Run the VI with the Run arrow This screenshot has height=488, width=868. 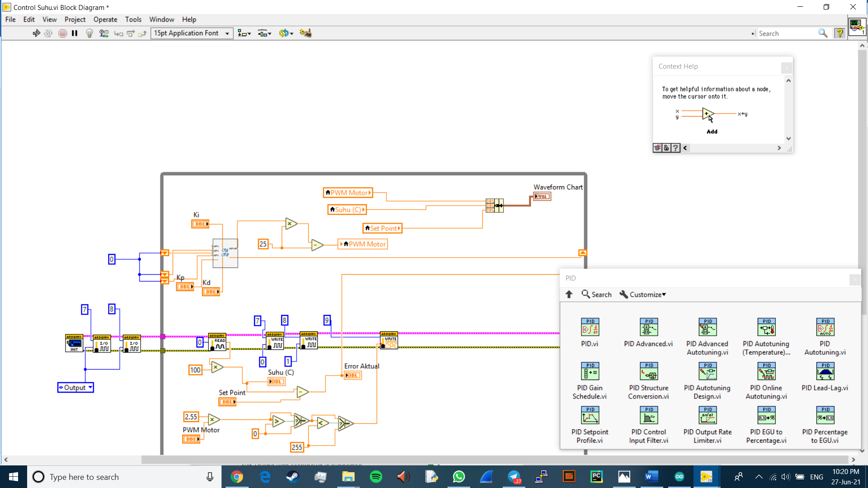36,33
